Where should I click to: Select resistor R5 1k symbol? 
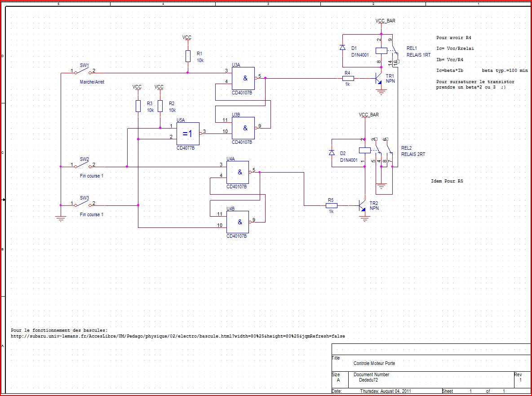click(x=332, y=205)
